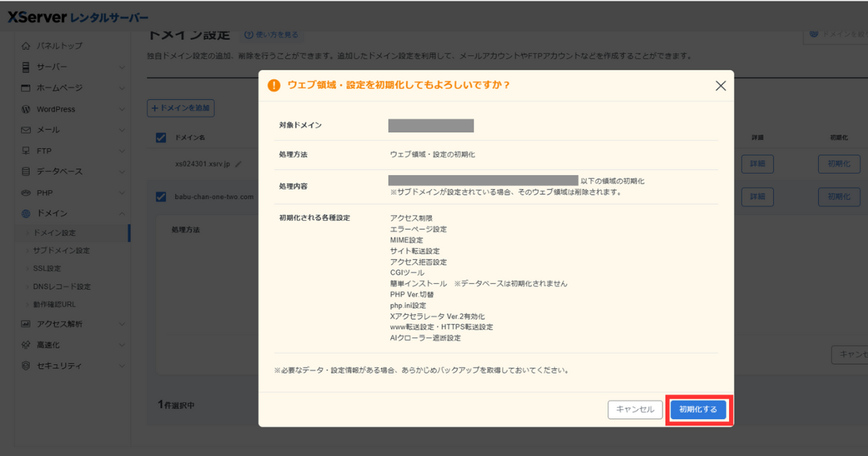Click the データベース database icon
This screenshot has width=868, height=456.
click(x=26, y=172)
